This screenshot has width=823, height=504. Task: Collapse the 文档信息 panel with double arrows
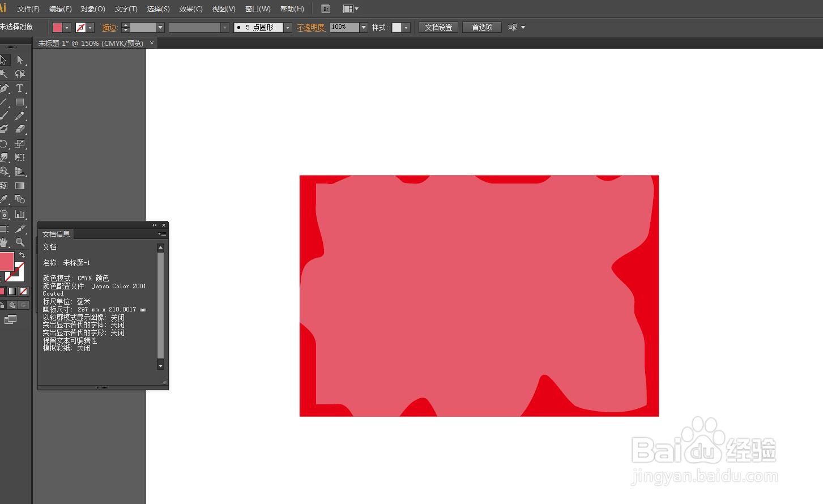pyautogui.click(x=154, y=225)
